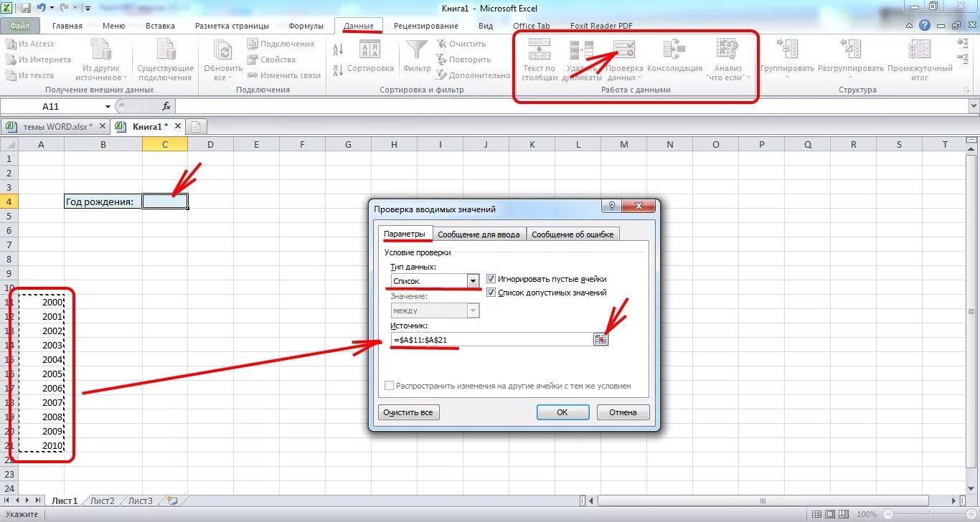Viewport: 980px width, 522px height.
Task: Open the Файл tab
Action: [19, 26]
